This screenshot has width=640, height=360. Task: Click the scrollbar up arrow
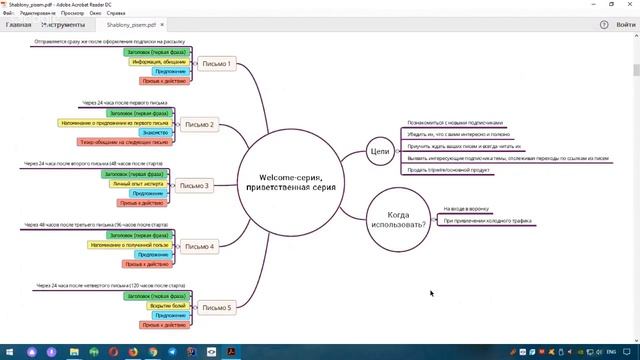636,36
